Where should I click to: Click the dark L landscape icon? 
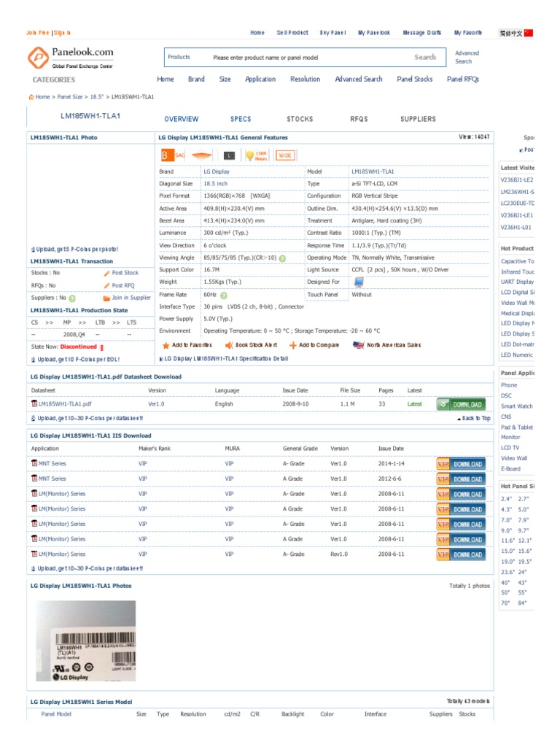pyautogui.click(x=229, y=155)
